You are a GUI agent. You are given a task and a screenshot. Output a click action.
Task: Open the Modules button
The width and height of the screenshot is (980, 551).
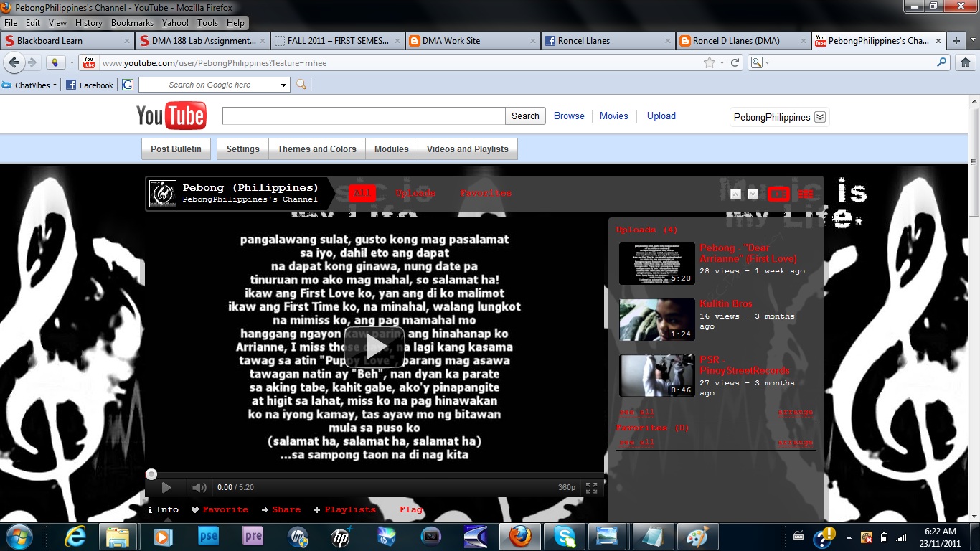tap(392, 149)
